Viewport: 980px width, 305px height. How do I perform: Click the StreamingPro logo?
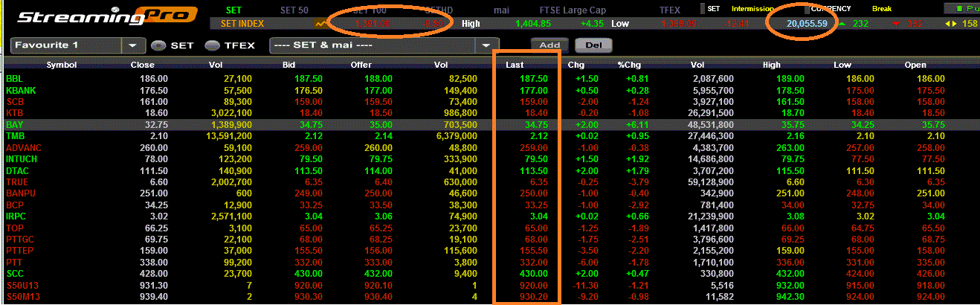107,16
